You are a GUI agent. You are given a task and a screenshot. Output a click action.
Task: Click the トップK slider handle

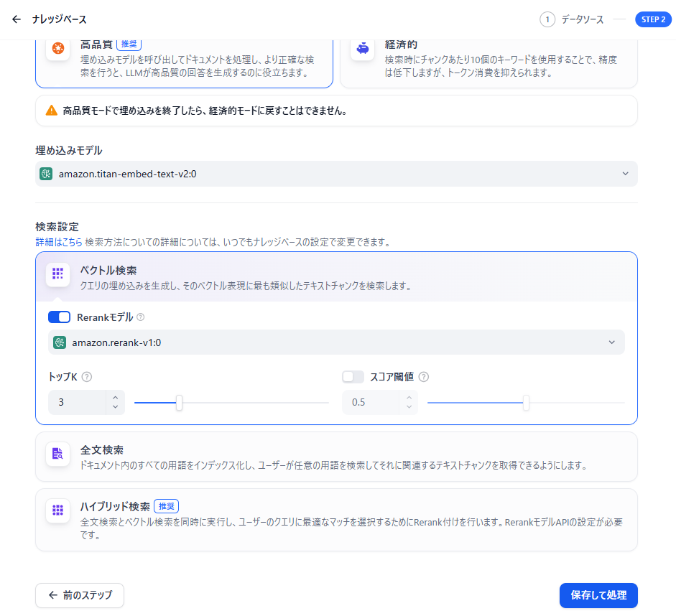tap(179, 402)
